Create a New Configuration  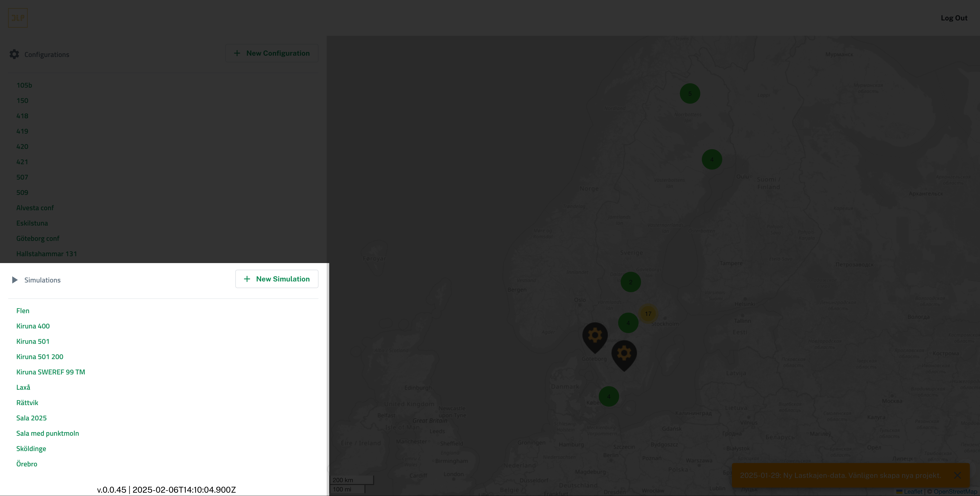click(272, 53)
